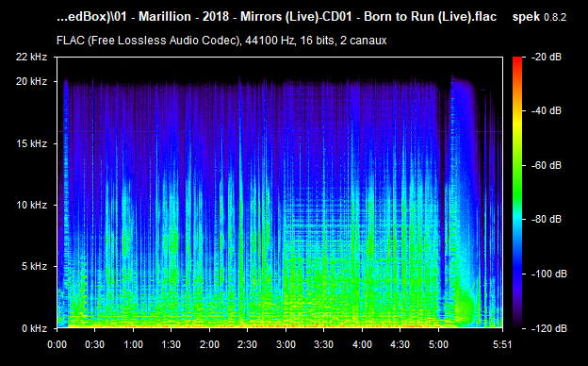Viewport: 588px width, 366px height.
Task: Click the 5:00 time axis label
Action: [438, 344]
